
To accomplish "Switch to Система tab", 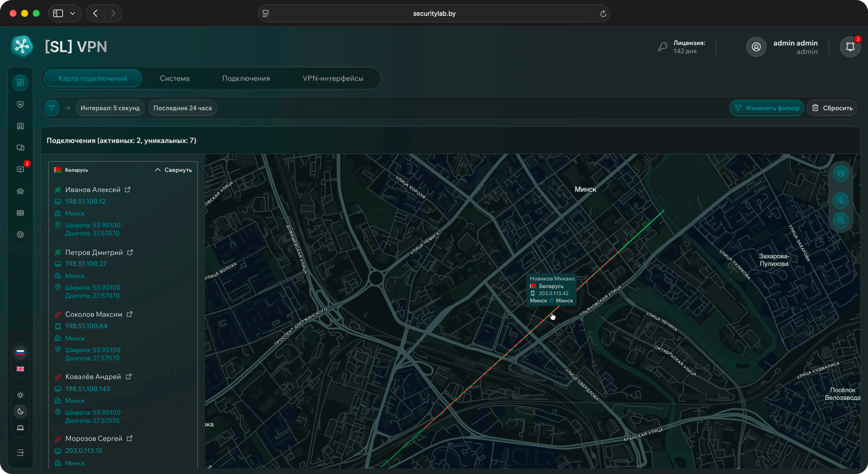I will (174, 78).
